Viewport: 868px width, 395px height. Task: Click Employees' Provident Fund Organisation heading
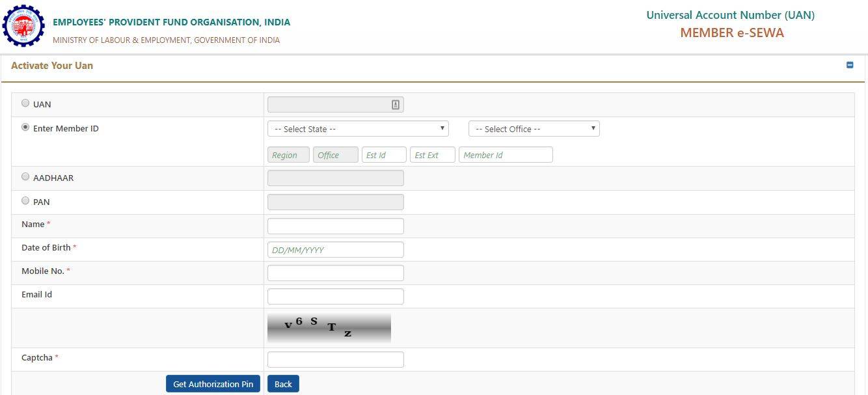tap(172, 22)
